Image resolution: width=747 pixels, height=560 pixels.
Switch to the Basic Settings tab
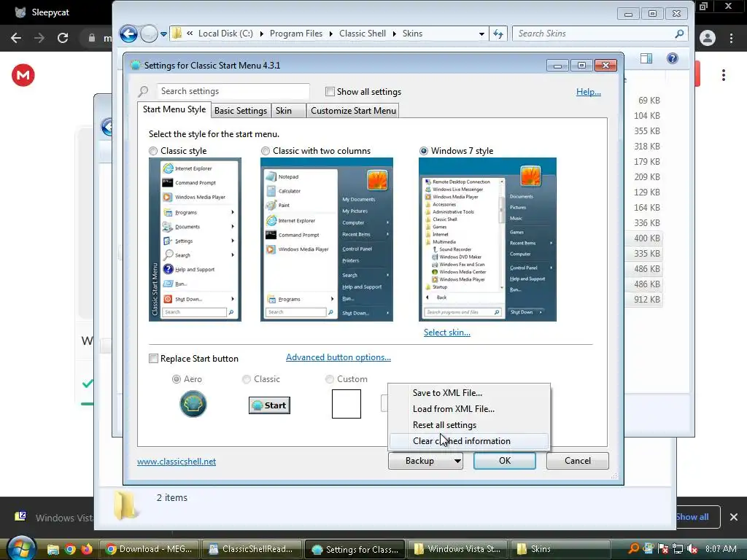pyautogui.click(x=241, y=111)
